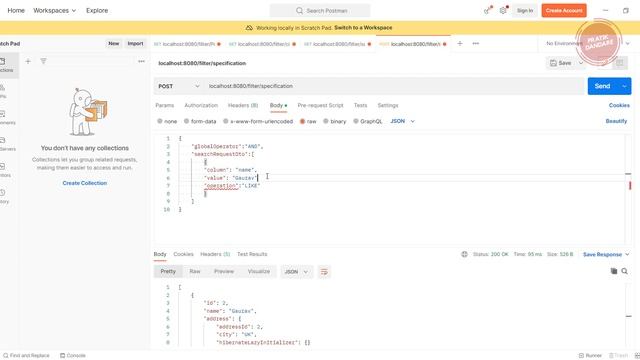Click the Create Account button
The width and height of the screenshot is (640, 360).
564,11
